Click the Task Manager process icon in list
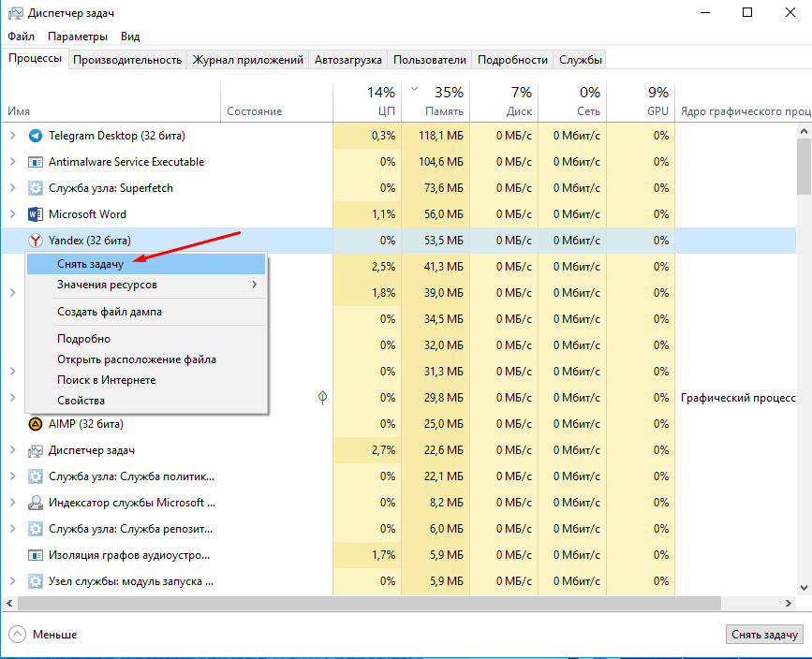Screen dimensions: 812x659 point(36,450)
